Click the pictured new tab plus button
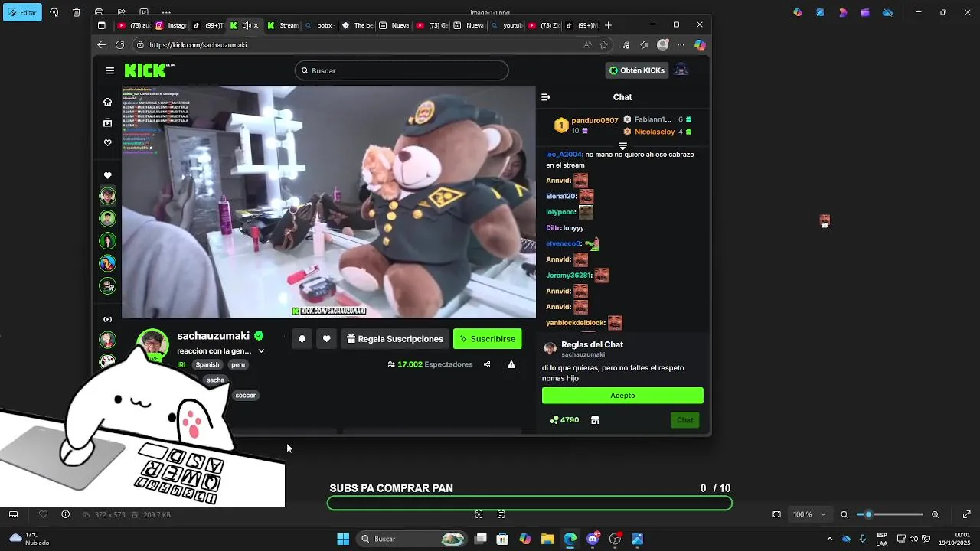This screenshot has width=980, height=551. coord(609,25)
